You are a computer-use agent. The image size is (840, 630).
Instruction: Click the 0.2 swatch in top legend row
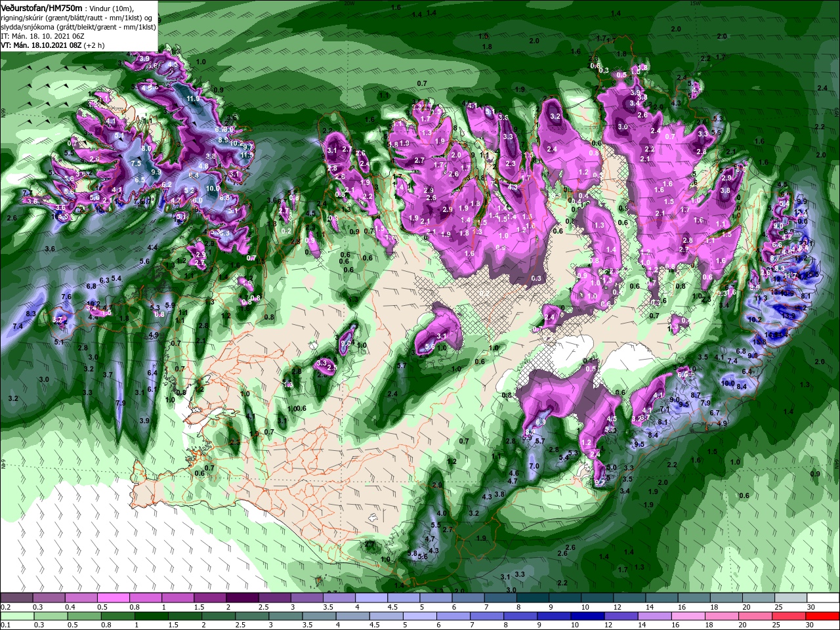(16, 598)
